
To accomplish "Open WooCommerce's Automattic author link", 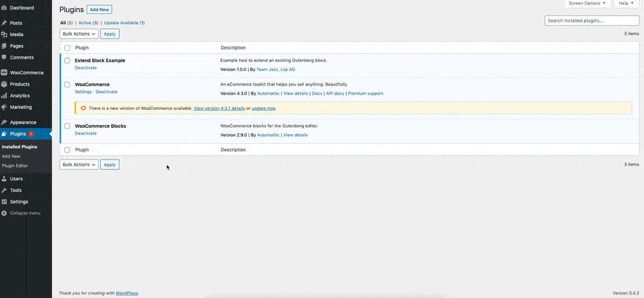I will pyautogui.click(x=268, y=94).
